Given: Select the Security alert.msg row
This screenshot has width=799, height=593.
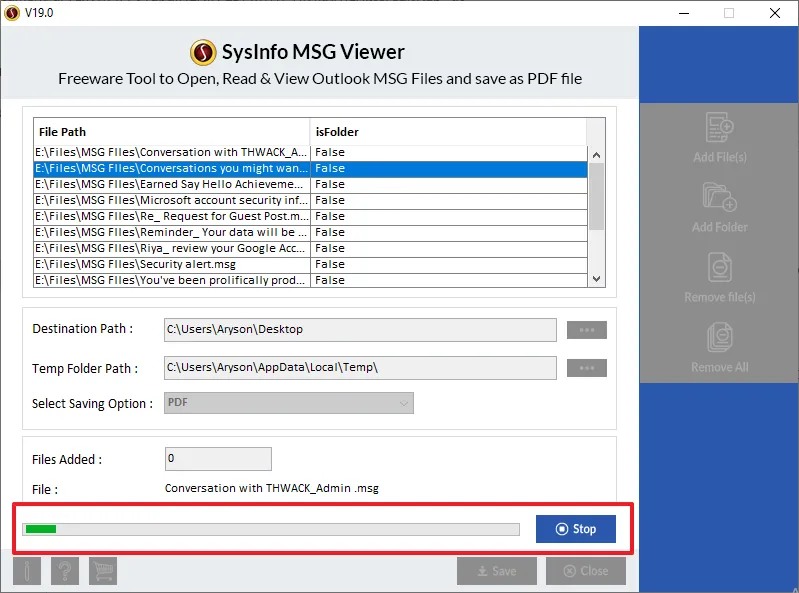Looking at the screenshot, I should (x=171, y=264).
